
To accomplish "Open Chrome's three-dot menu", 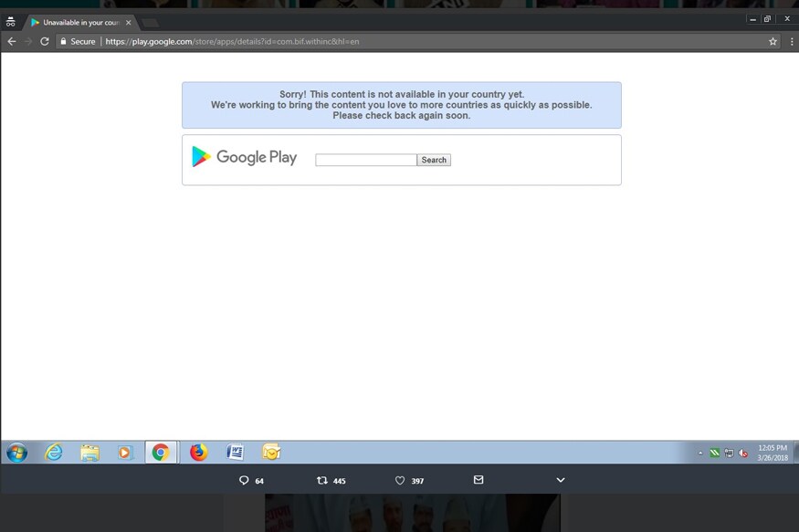I will pyautogui.click(x=792, y=41).
